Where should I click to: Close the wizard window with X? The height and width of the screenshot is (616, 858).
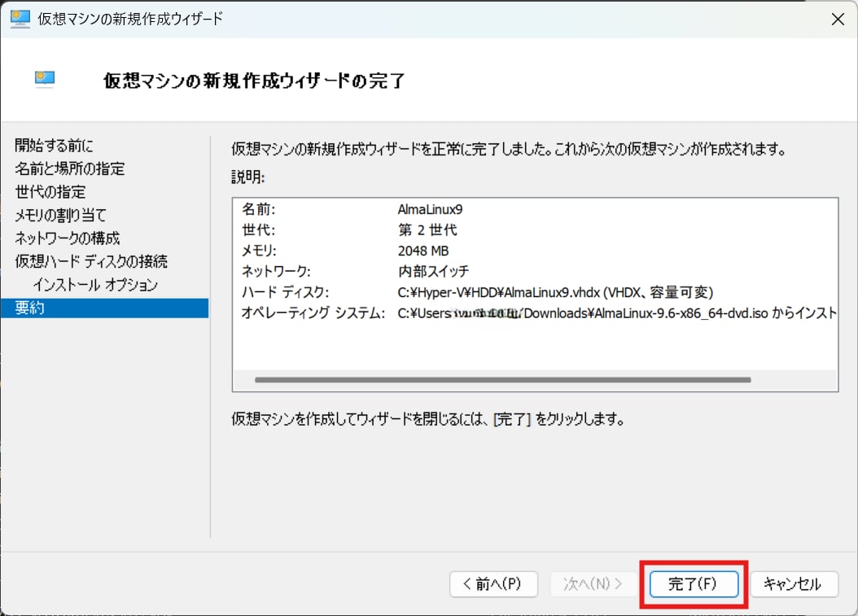[x=835, y=18]
